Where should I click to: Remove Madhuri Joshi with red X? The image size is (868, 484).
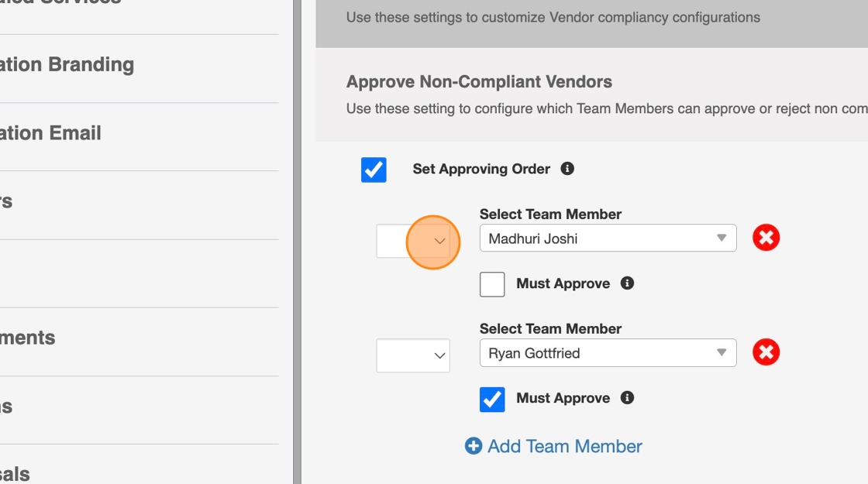click(766, 238)
